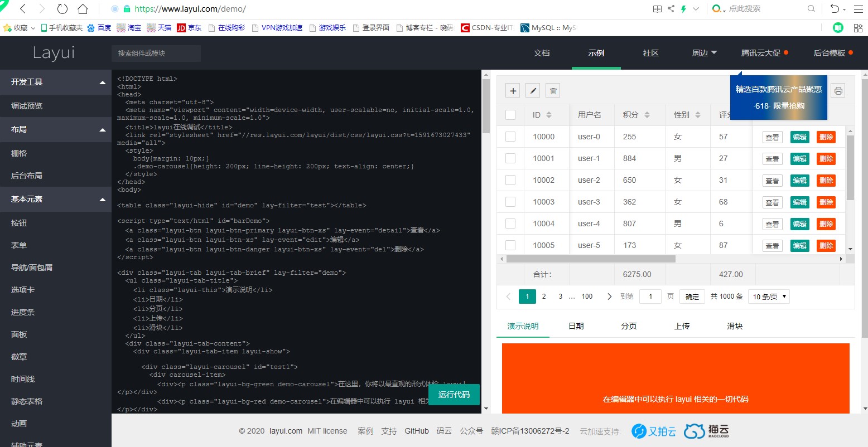
Task: Open the extensions grid icon
Action: pos(858,27)
